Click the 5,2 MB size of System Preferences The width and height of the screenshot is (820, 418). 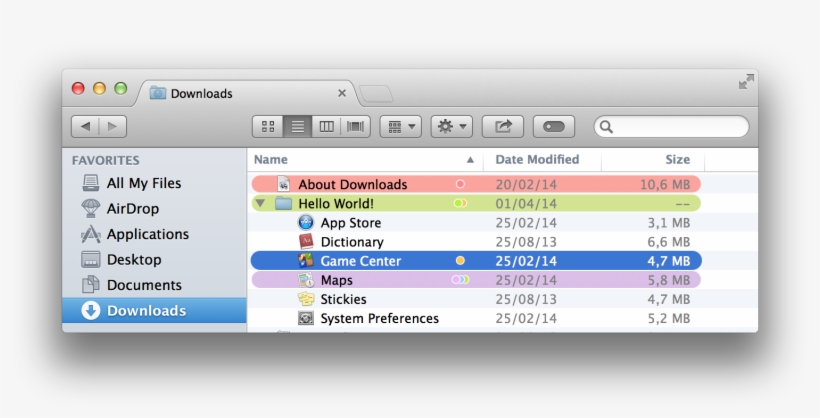(669, 319)
